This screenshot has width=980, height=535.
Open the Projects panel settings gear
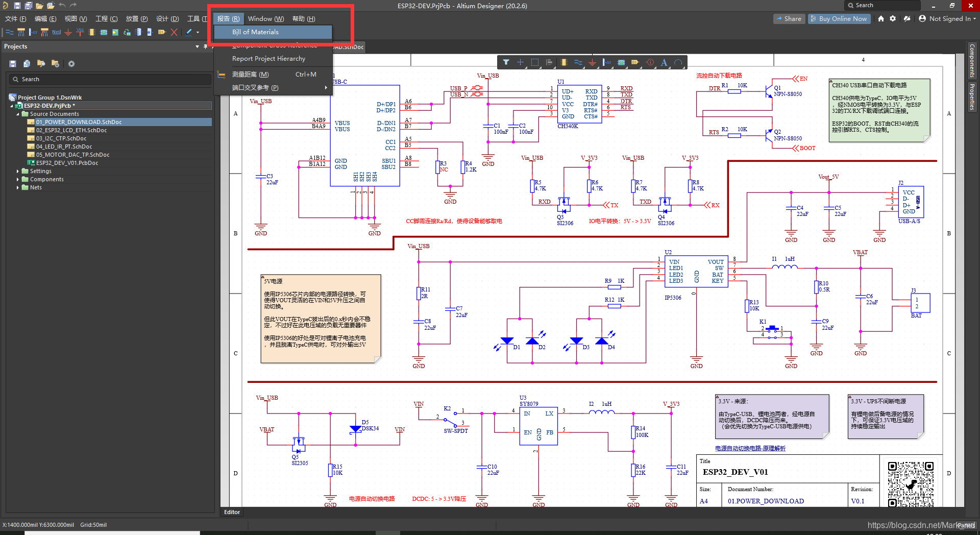click(x=71, y=64)
